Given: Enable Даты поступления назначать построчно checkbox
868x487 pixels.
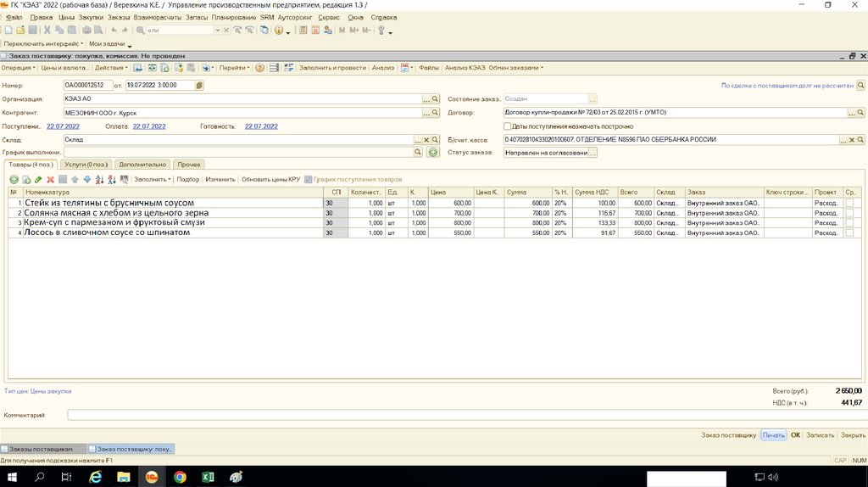Looking at the screenshot, I should [x=508, y=126].
